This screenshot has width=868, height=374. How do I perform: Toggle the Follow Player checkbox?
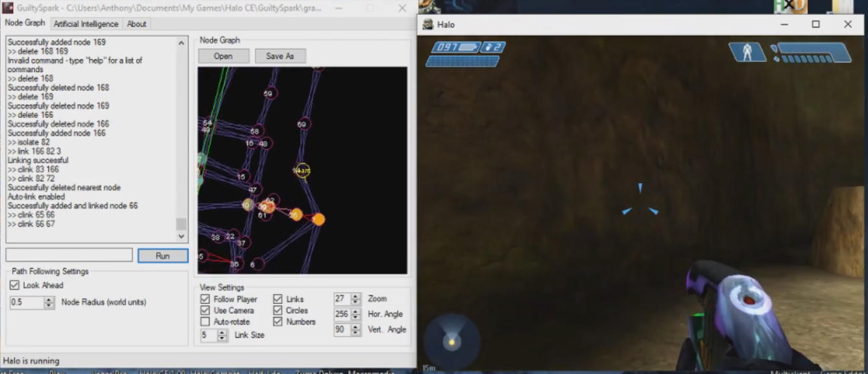coord(205,299)
